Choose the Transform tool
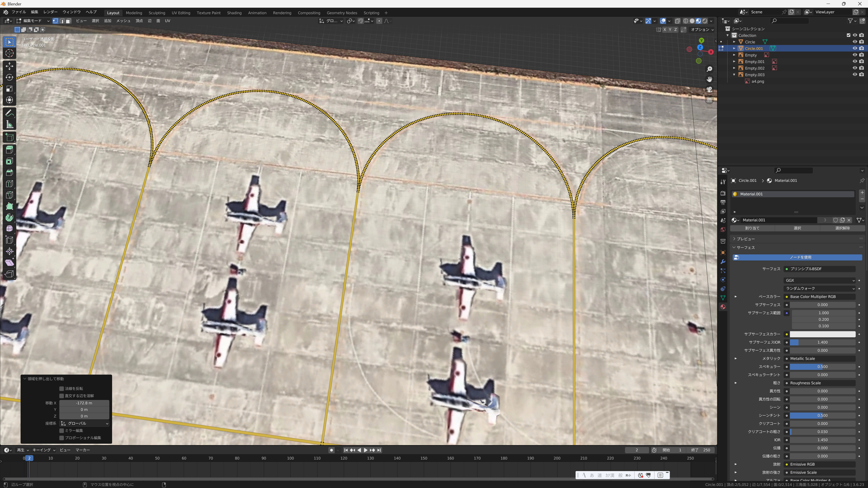The height and width of the screenshot is (488, 868). 9,100
